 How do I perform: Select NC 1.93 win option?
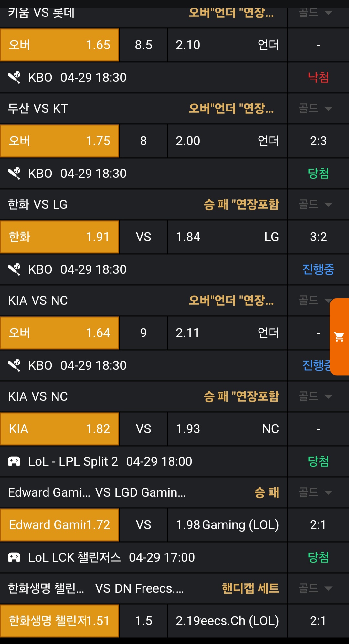point(227,429)
